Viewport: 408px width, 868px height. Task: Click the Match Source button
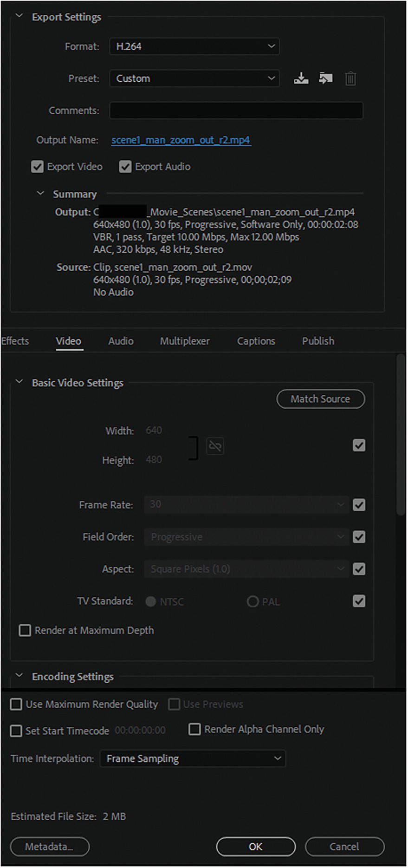coord(320,399)
